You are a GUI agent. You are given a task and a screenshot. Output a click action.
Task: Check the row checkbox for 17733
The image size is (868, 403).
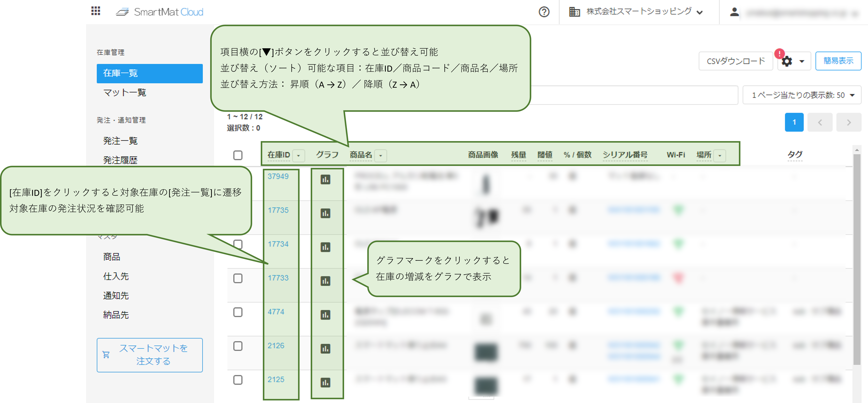(238, 278)
